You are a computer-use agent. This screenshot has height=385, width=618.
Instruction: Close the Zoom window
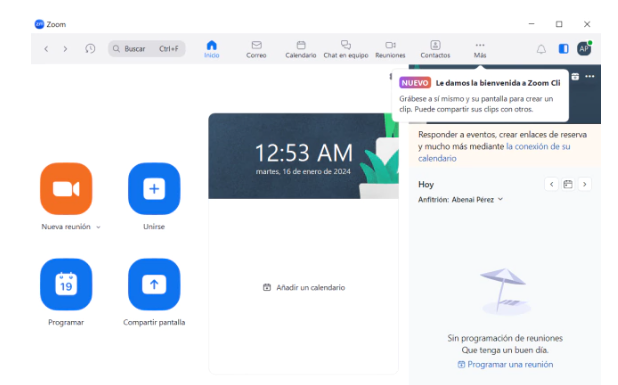587,24
